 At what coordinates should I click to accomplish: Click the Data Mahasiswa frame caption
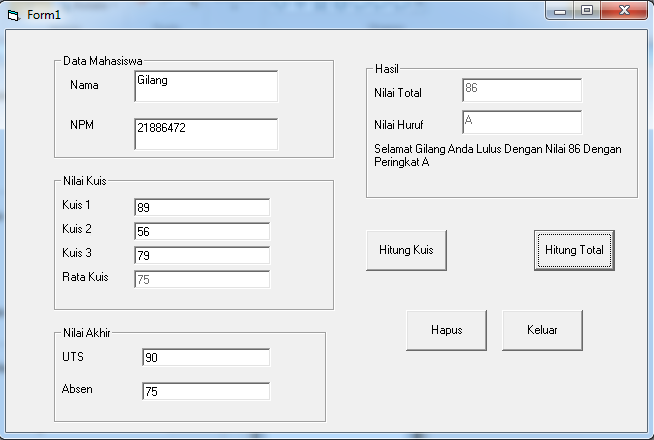point(103,61)
